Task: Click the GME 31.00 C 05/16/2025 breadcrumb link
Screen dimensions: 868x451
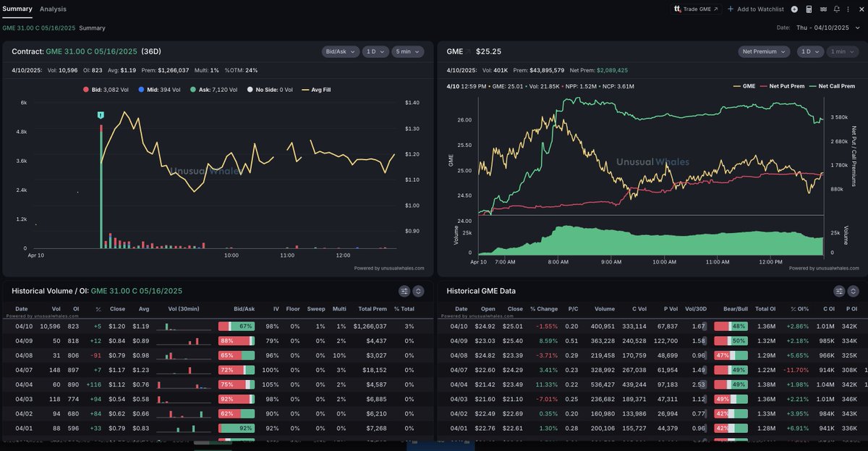Action: point(39,28)
